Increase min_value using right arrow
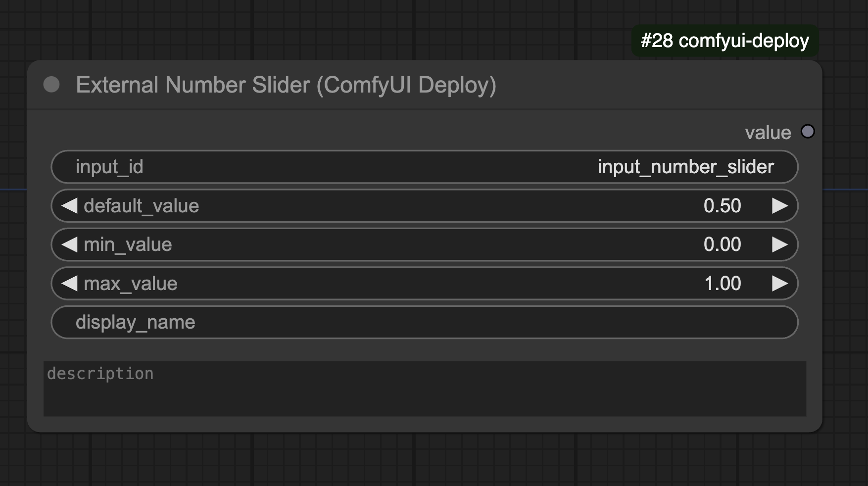Viewport: 868px width, 486px height. [x=781, y=244]
